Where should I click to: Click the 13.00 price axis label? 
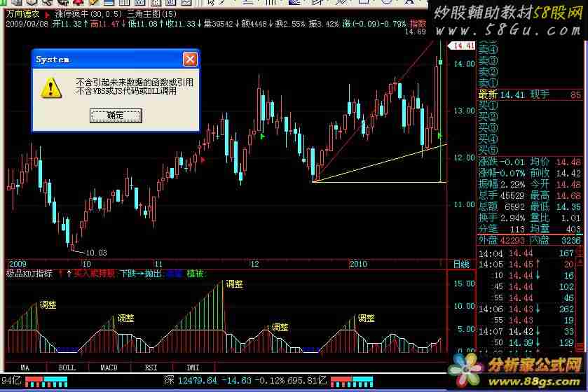point(464,111)
